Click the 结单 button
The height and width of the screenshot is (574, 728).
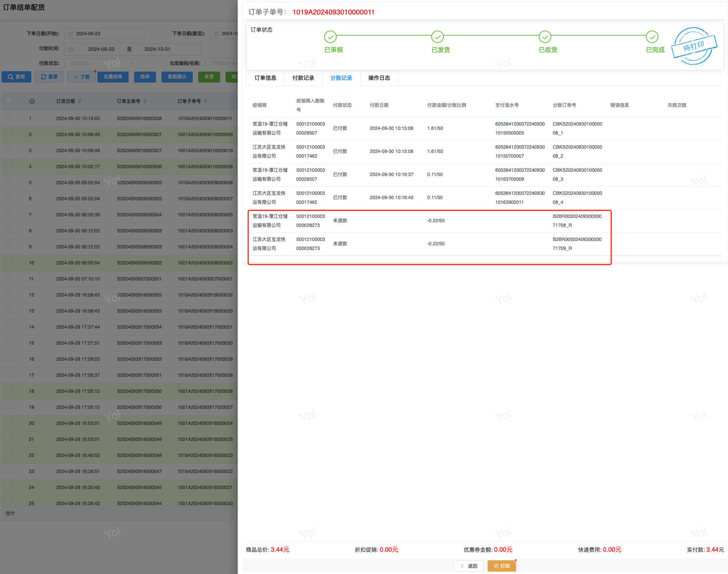coord(145,77)
